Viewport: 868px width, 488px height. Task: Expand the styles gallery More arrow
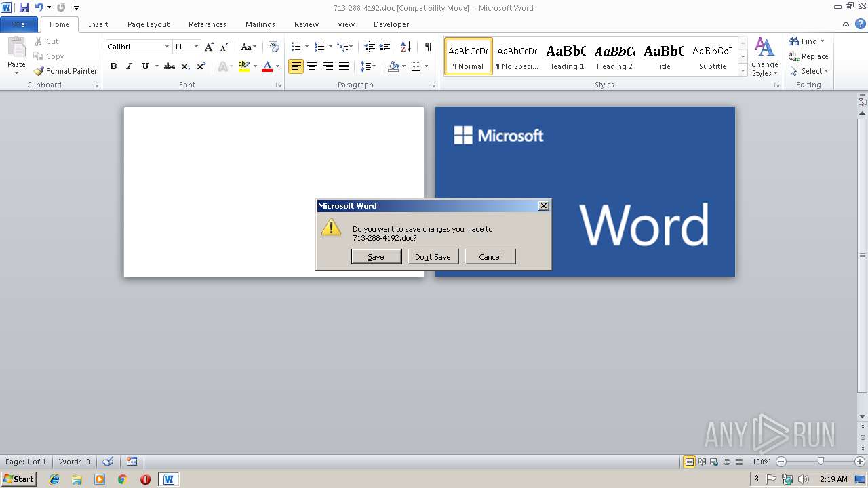(x=743, y=70)
